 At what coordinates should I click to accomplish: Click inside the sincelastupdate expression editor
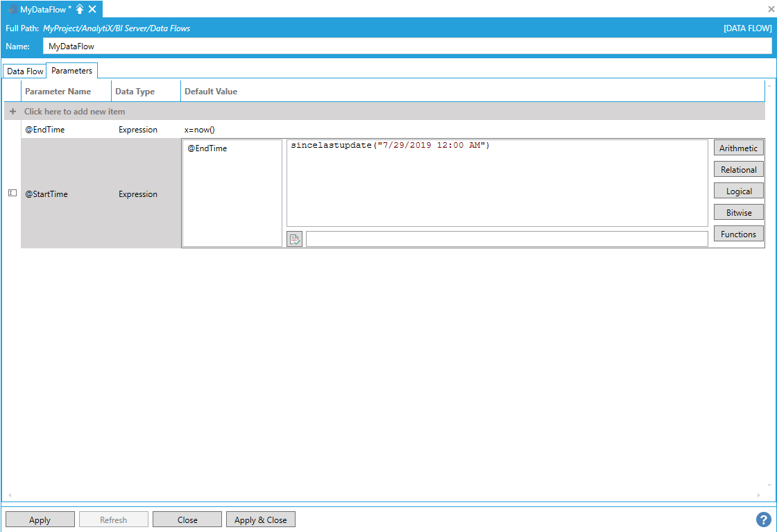496,184
